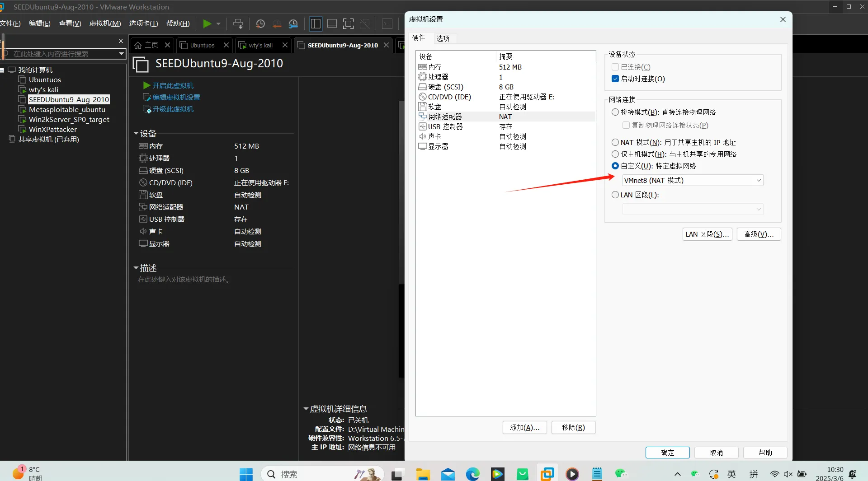Open File Explorer from the taskbar
Image resolution: width=868 pixels, height=481 pixels.
(x=423, y=474)
